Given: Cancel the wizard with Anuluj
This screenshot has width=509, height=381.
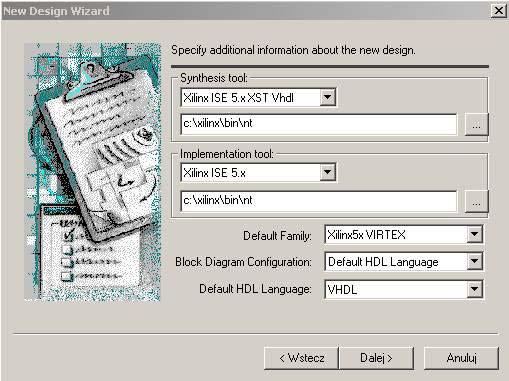Looking at the screenshot, I should point(462,358).
